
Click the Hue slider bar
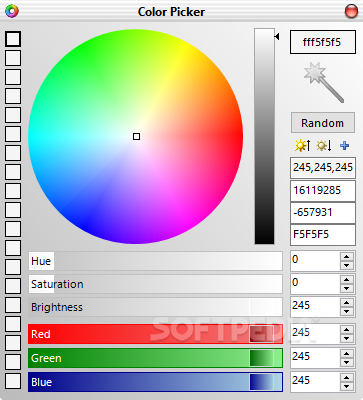tap(155, 261)
